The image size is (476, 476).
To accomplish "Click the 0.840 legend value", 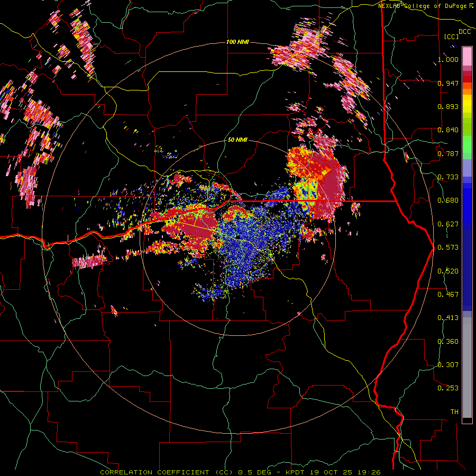I will [448, 130].
